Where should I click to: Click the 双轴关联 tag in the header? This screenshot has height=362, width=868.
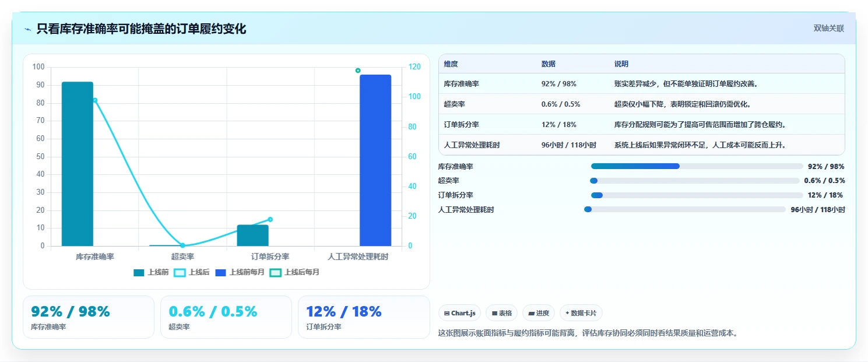click(x=828, y=29)
